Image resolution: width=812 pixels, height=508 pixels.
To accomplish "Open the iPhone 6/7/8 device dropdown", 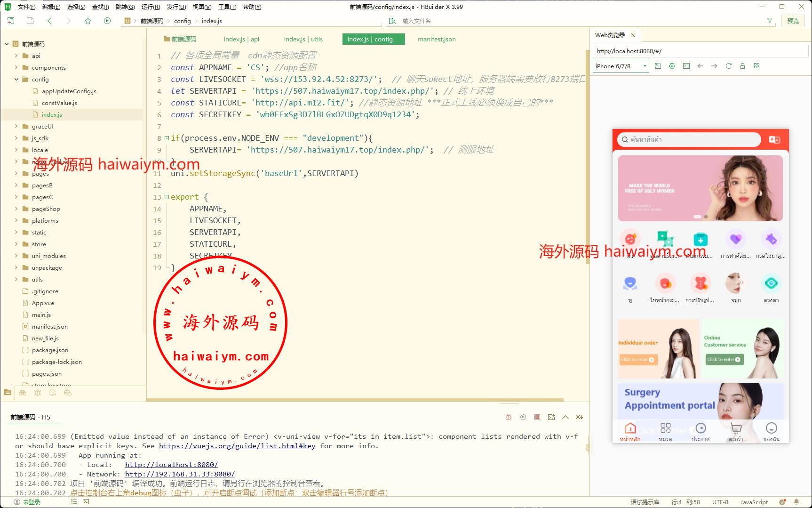I will pos(621,66).
